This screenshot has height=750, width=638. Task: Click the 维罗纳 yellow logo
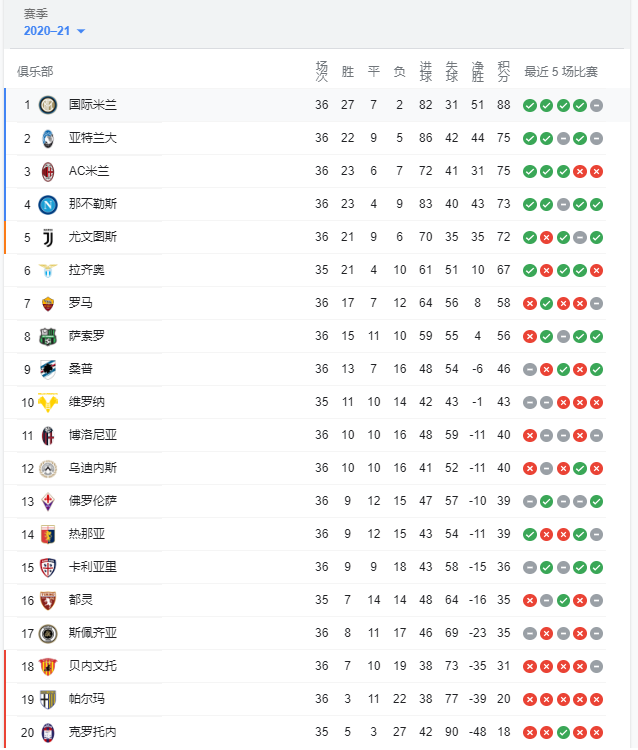[48, 403]
